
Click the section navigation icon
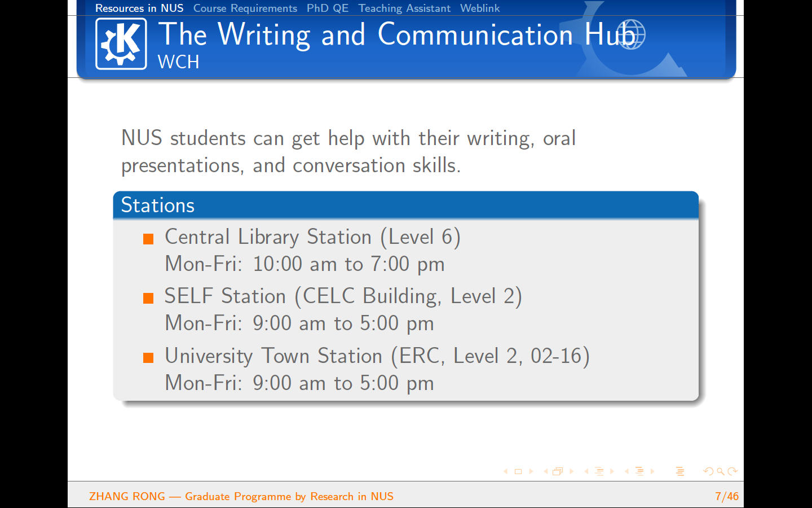639,471
